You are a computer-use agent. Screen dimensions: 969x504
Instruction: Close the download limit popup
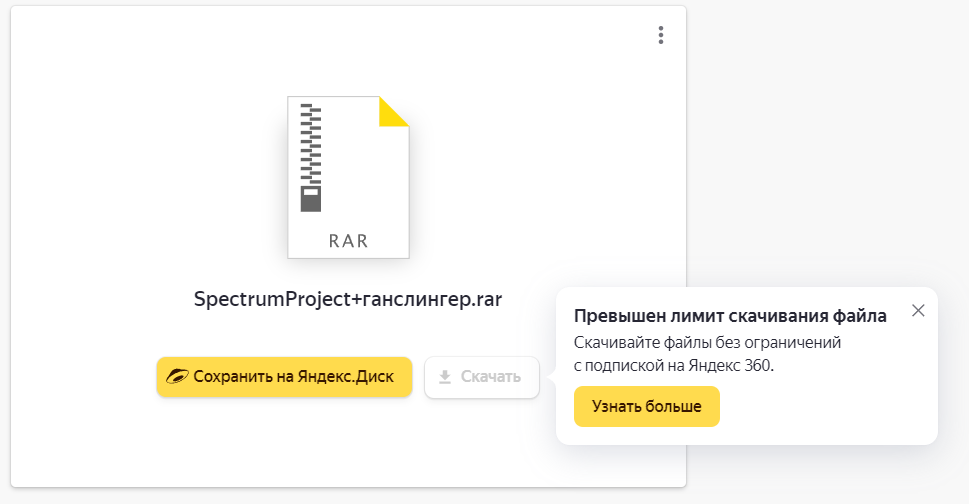click(x=918, y=311)
